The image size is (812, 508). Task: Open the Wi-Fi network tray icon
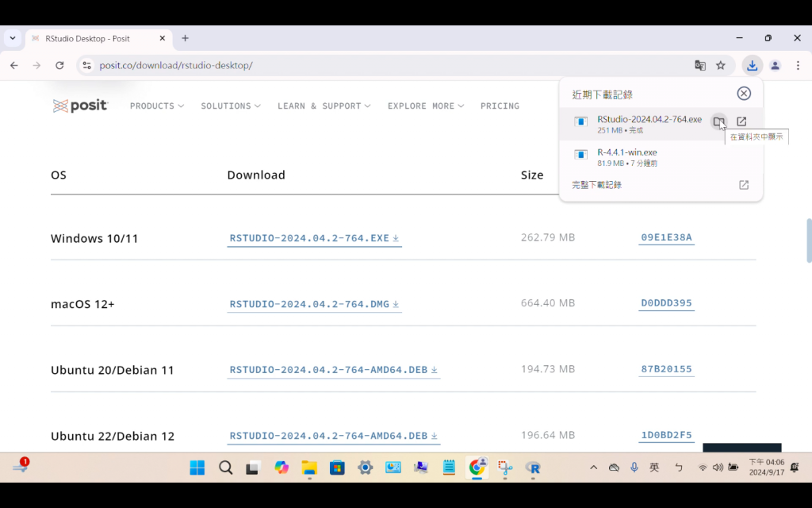[703, 468]
